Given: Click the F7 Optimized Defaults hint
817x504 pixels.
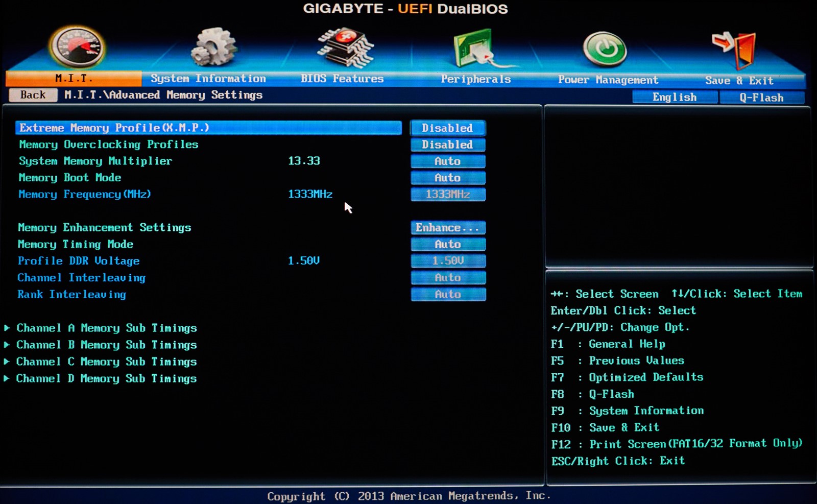Looking at the screenshot, I should [627, 377].
